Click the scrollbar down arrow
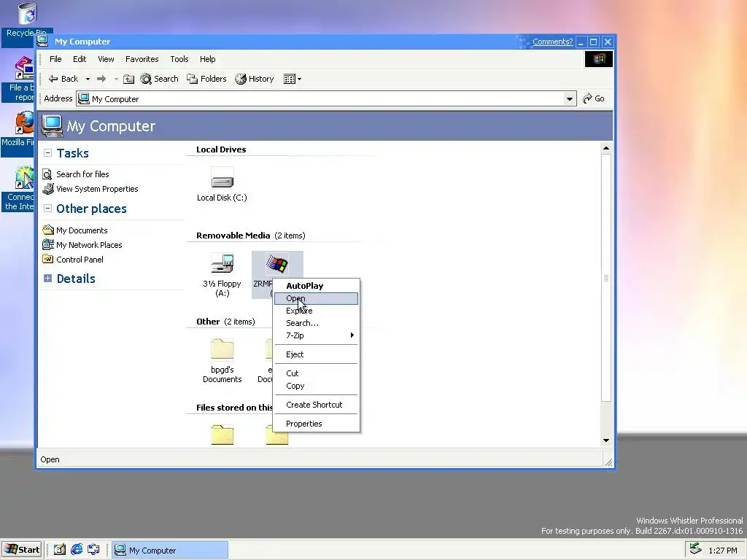747x560 pixels. (606, 440)
